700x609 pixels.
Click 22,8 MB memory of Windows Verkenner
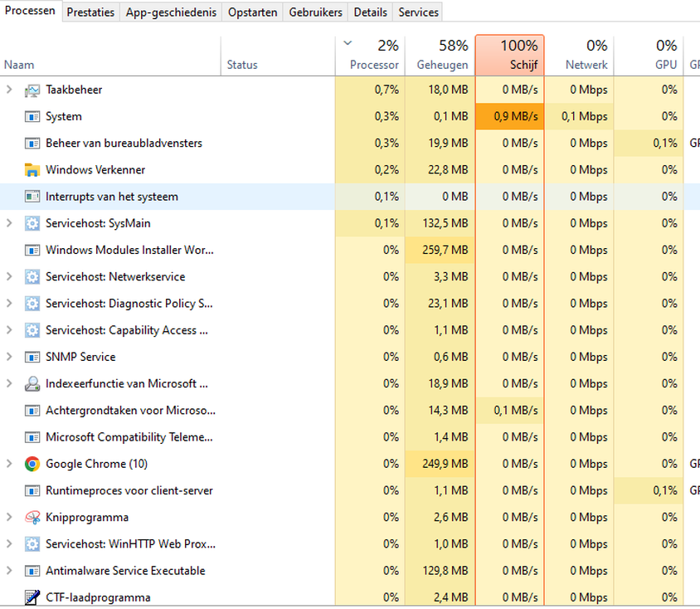pyautogui.click(x=448, y=170)
